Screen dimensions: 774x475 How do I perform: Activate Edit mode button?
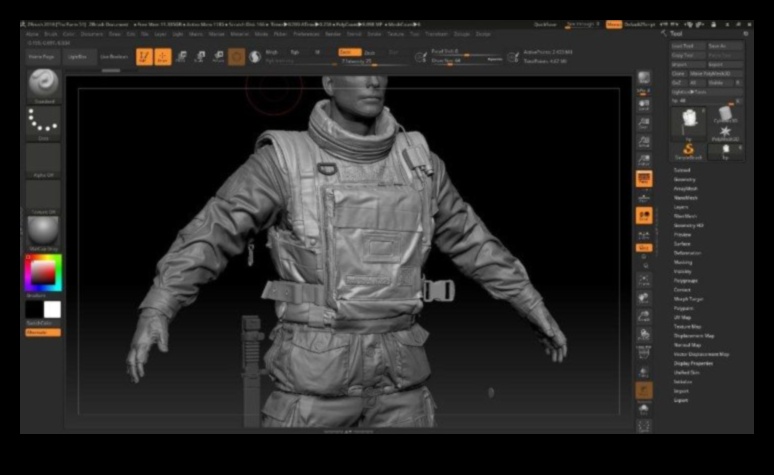142,57
